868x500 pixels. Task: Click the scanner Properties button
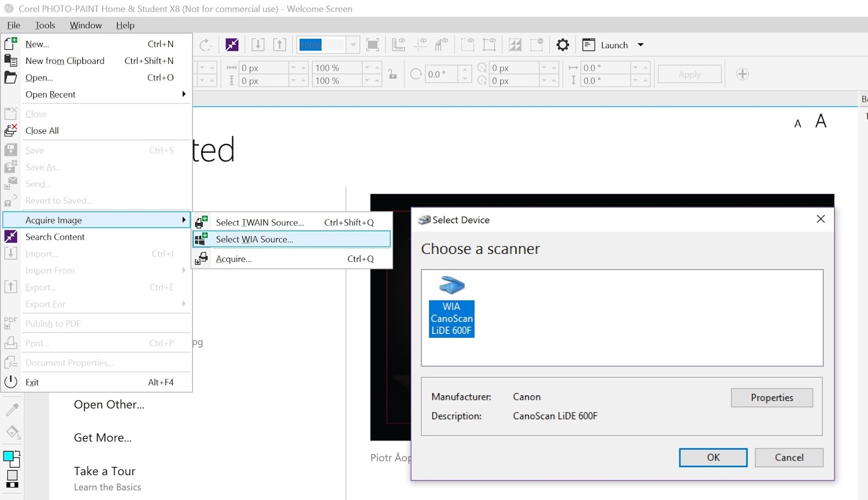pyautogui.click(x=771, y=398)
